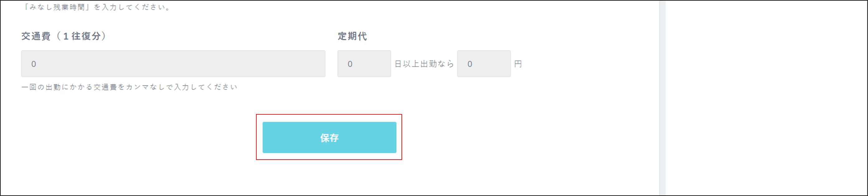Click the 保存 save button
The image size is (868, 196).
[329, 137]
